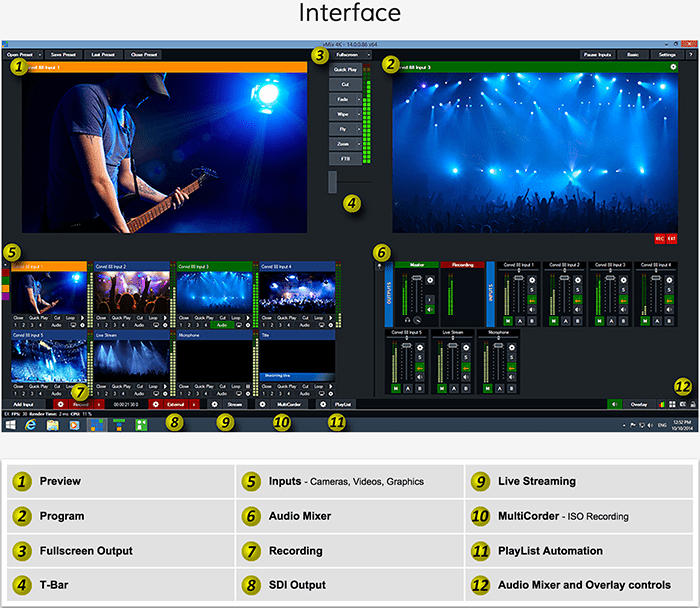Click Save Preset in top bar
Screen dimensions: 700x608
[x=63, y=54]
